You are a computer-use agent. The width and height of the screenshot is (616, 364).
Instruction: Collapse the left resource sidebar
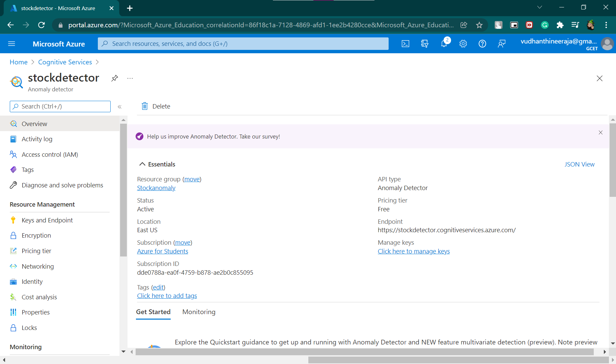tap(119, 107)
